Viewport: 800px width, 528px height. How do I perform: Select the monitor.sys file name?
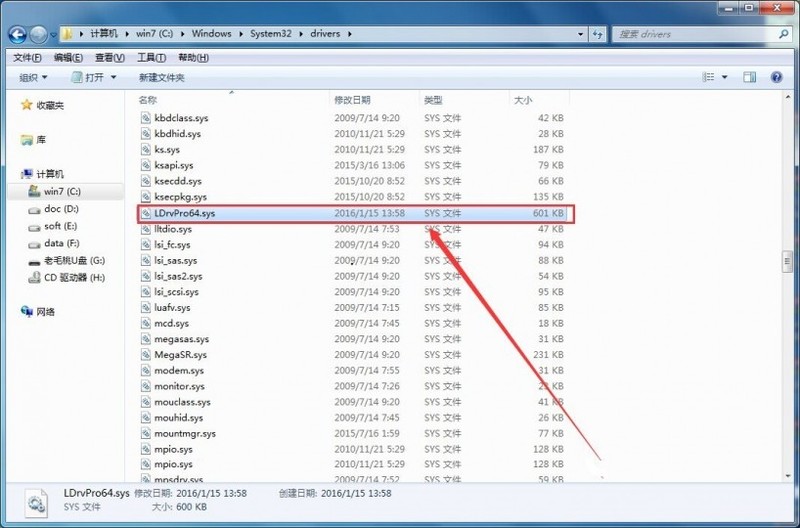[180, 386]
